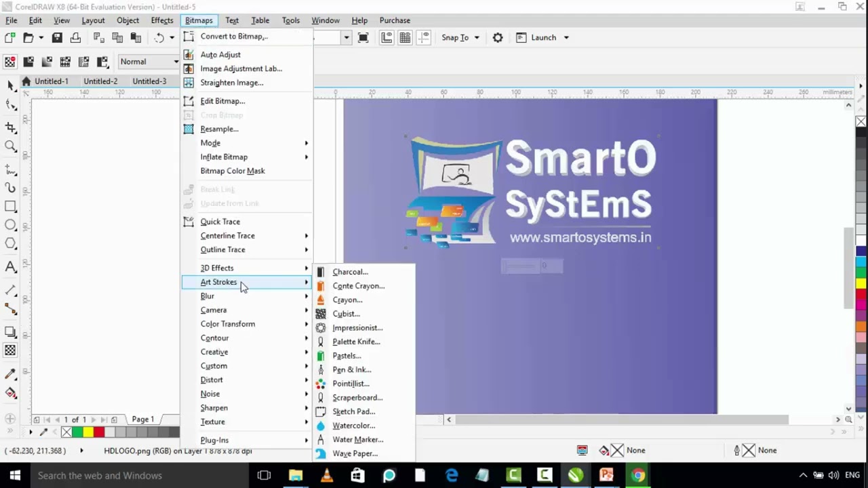Screen dimensions: 868x488
Task: Click Edit Bitmap in the menu
Action: tap(247, 101)
